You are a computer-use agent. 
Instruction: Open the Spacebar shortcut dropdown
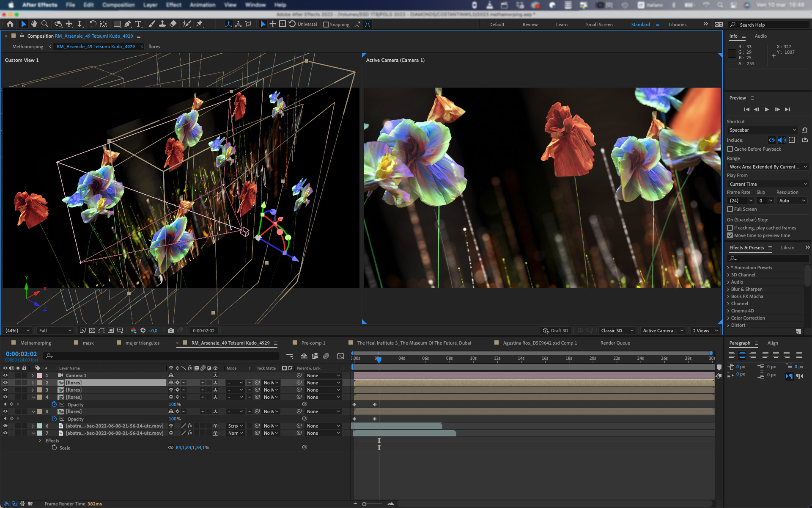tap(763, 130)
